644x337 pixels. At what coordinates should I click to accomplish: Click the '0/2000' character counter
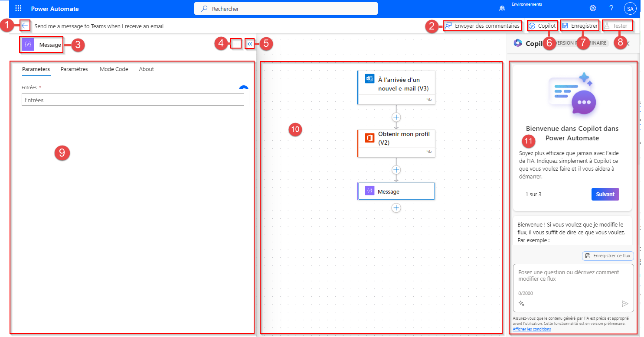(x=526, y=293)
